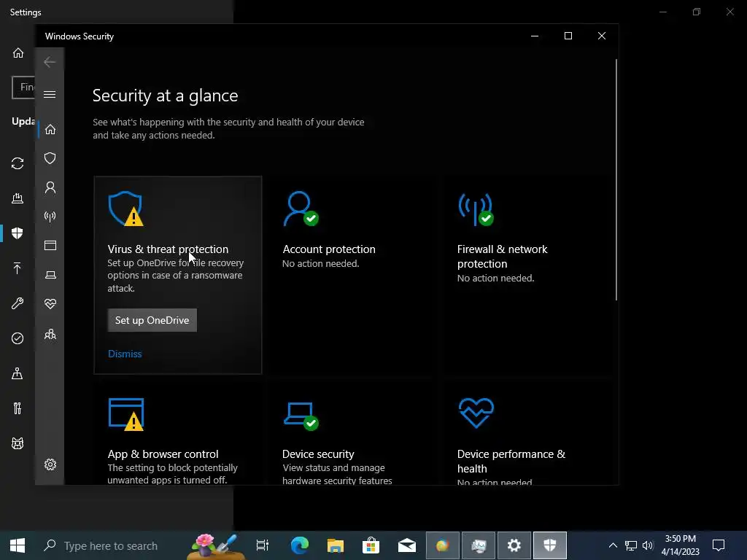Open Virus & threat protection heading
The height and width of the screenshot is (560, 747).
[168, 249]
